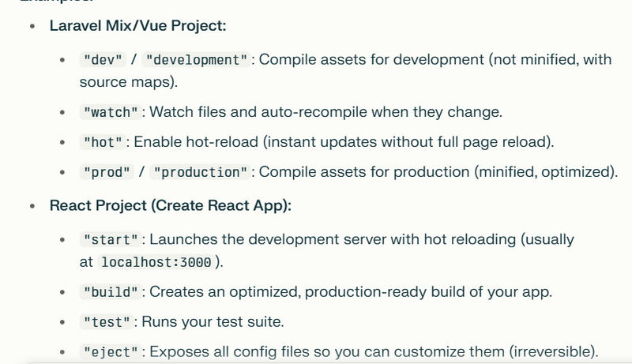The height and width of the screenshot is (364, 632).
Task: Click the "dev" code snippet
Action: click(x=103, y=61)
